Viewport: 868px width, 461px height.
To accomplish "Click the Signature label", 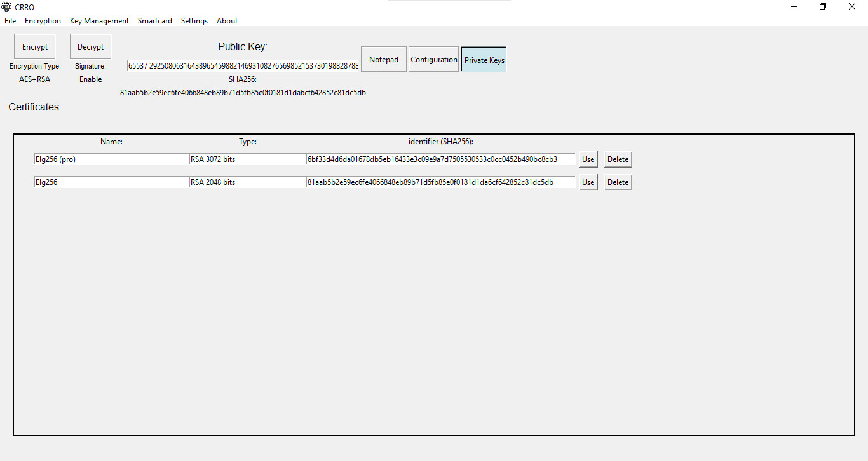I will 90,66.
